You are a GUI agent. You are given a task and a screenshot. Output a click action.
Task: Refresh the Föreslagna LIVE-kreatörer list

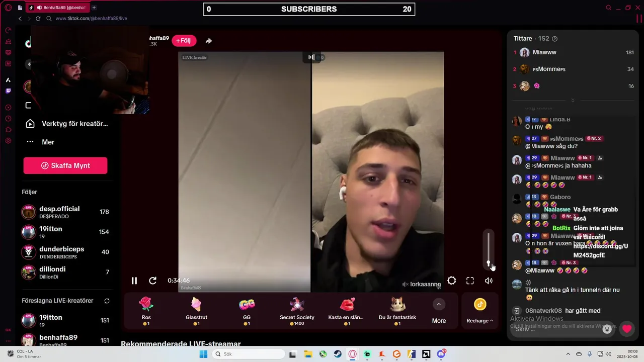[107, 301]
